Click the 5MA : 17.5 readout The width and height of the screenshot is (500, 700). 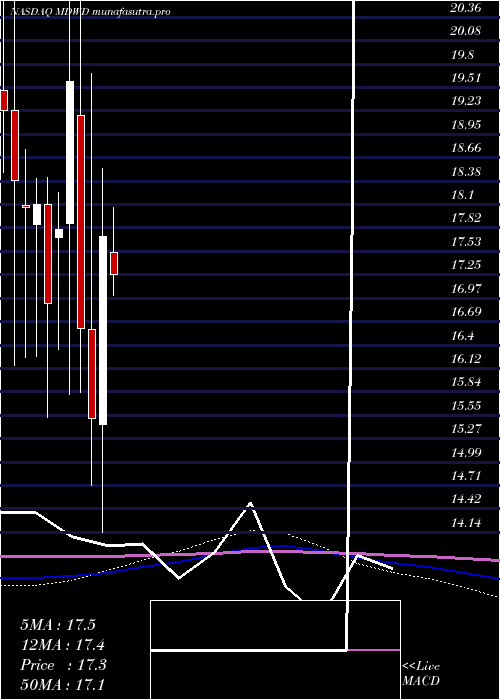[58, 625]
